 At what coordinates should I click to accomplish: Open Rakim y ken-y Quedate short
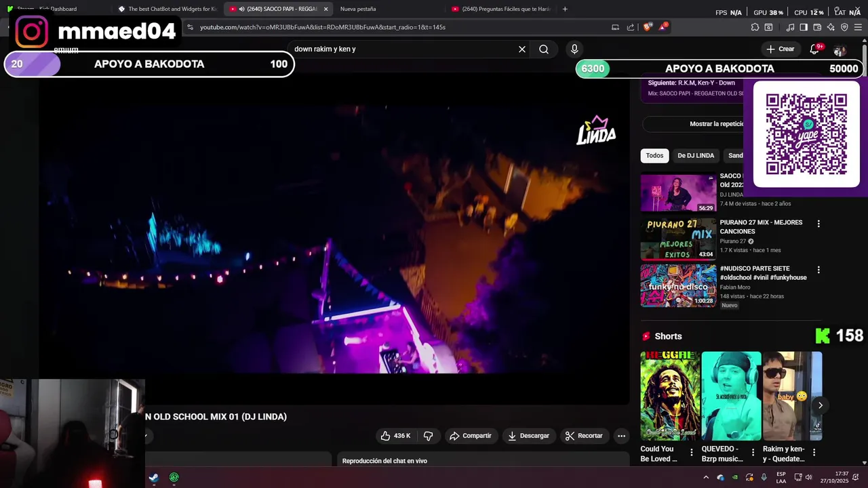click(792, 396)
